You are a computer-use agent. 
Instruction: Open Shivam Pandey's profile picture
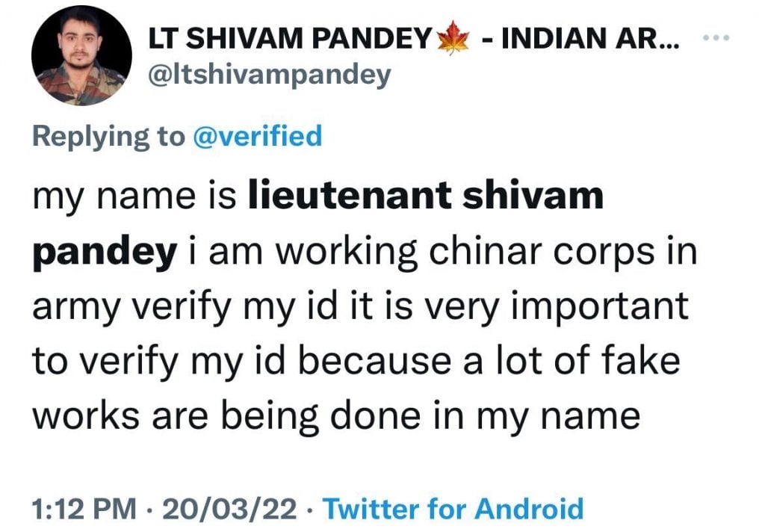pyautogui.click(x=81, y=56)
